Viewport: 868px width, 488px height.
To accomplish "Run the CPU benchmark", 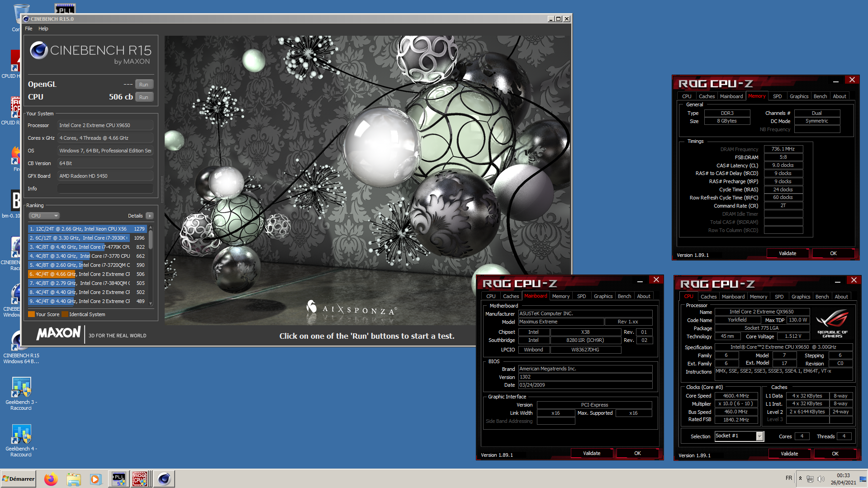I will (144, 97).
